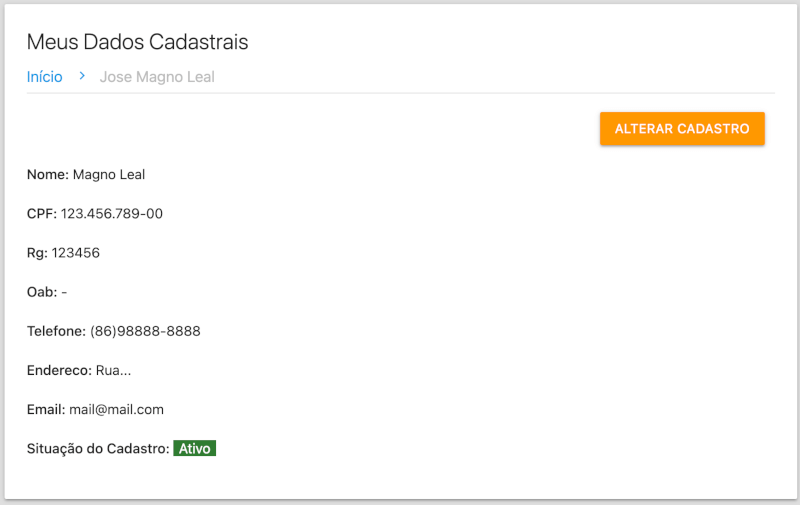Click the Telefone label text
Image resolution: width=800 pixels, height=505 pixels.
click(x=56, y=332)
